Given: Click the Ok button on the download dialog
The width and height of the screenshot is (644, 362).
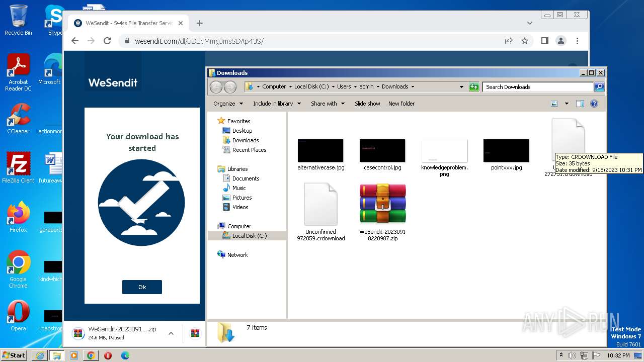Looking at the screenshot, I should (x=142, y=287).
